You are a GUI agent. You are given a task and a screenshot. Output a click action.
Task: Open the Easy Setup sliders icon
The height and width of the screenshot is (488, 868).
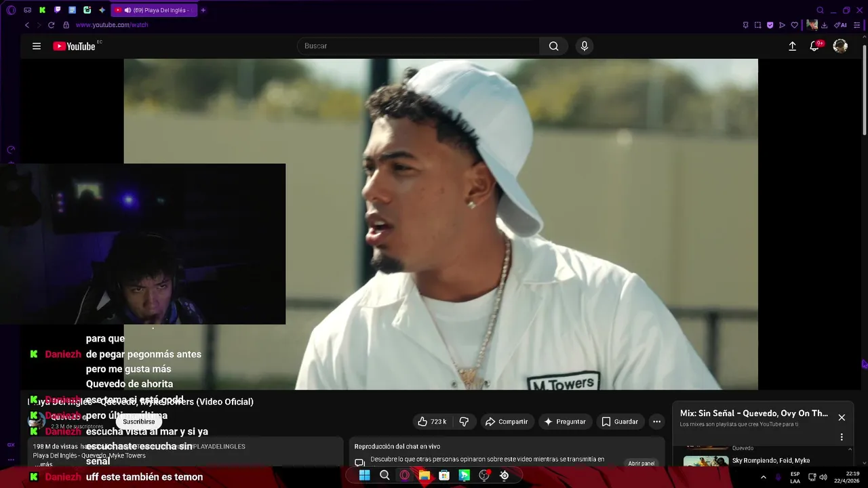(x=856, y=25)
